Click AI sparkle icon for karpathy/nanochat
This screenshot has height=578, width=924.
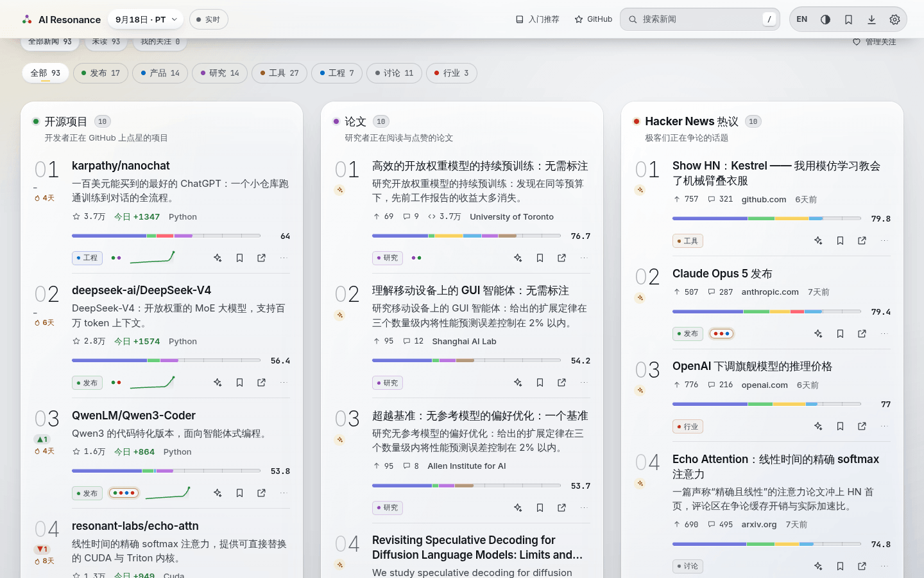(218, 258)
